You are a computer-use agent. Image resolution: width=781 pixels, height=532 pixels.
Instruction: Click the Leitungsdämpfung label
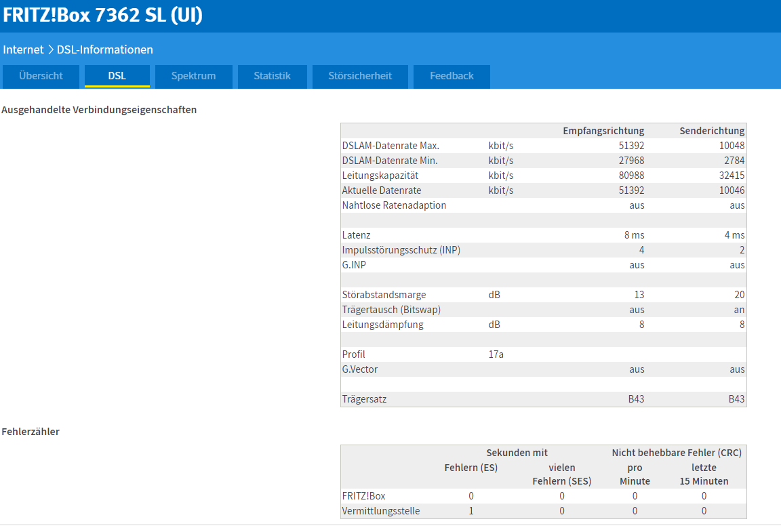pos(382,325)
